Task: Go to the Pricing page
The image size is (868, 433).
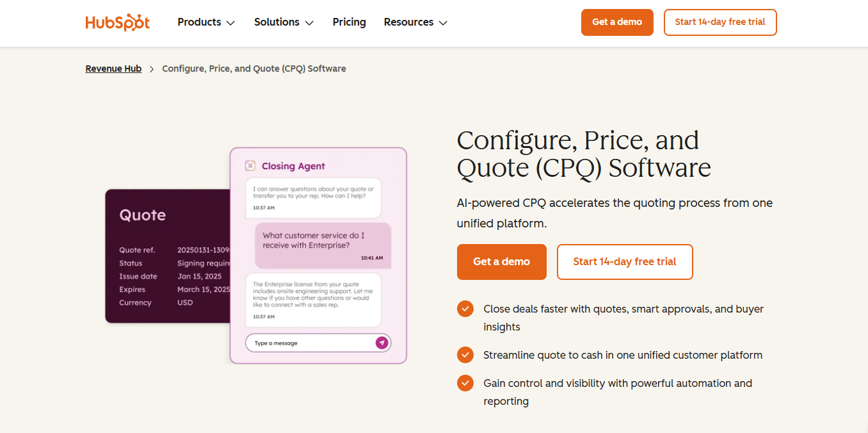Action: click(350, 22)
